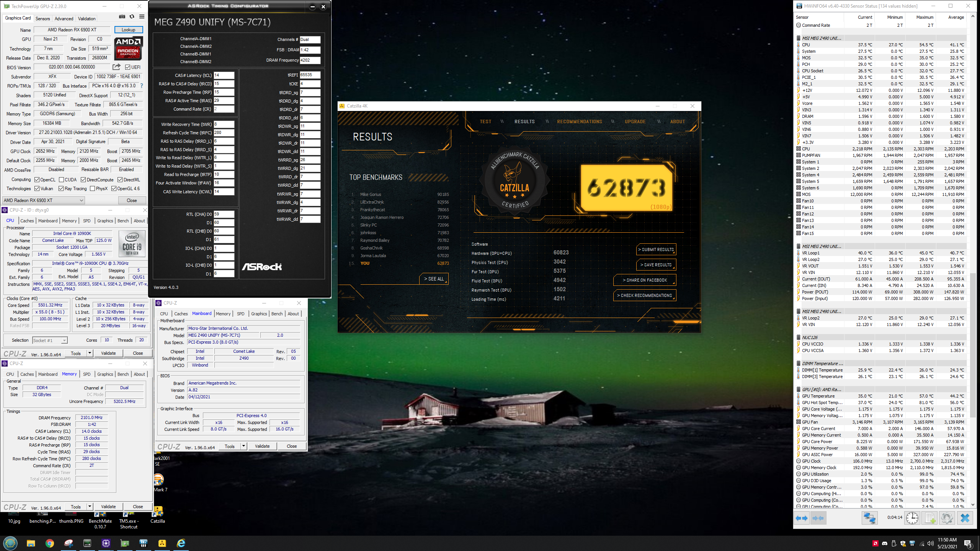Click the tREFI value field in Timing Configurator

pyautogui.click(x=310, y=75)
